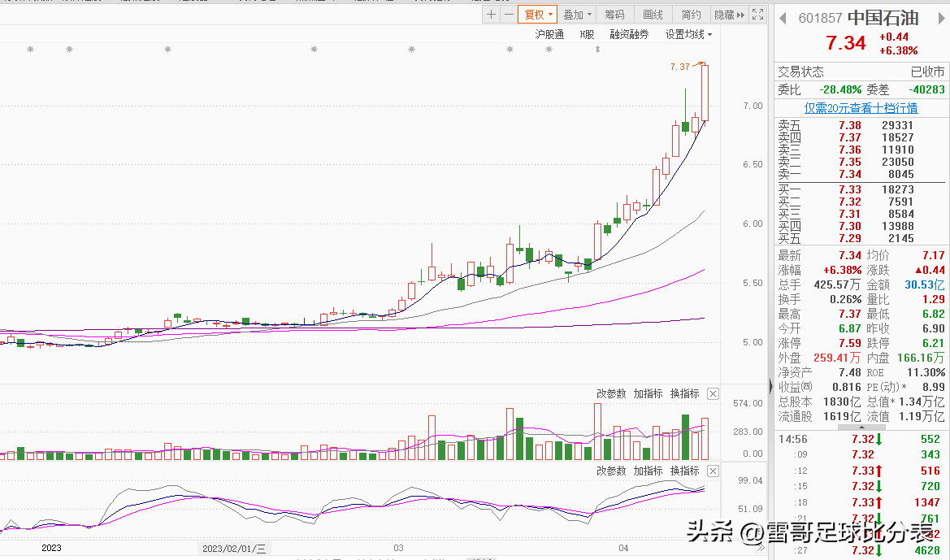Open the 叠加 overlay dropdown
This screenshot has width=950, height=560.
point(577,15)
